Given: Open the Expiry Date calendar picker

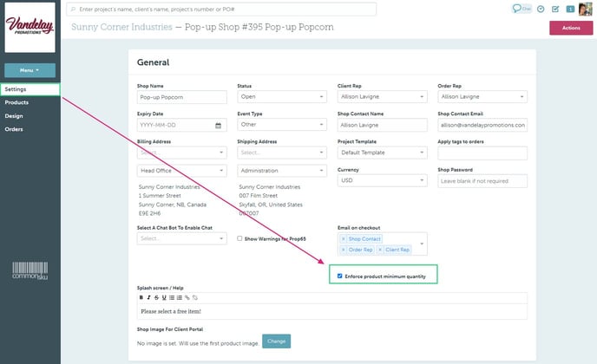Looking at the screenshot, I should pyautogui.click(x=218, y=125).
